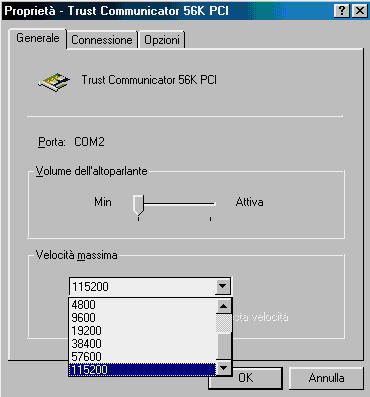370x397 pixels.
Task: Collapse the Velocità massima dropdown arrow
Action: [x=222, y=286]
